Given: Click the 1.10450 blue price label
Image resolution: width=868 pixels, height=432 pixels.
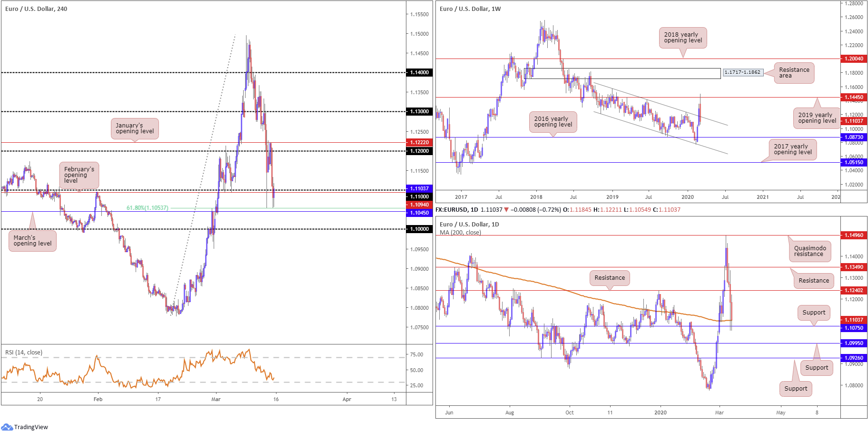Looking at the screenshot, I should coord(419,213).
